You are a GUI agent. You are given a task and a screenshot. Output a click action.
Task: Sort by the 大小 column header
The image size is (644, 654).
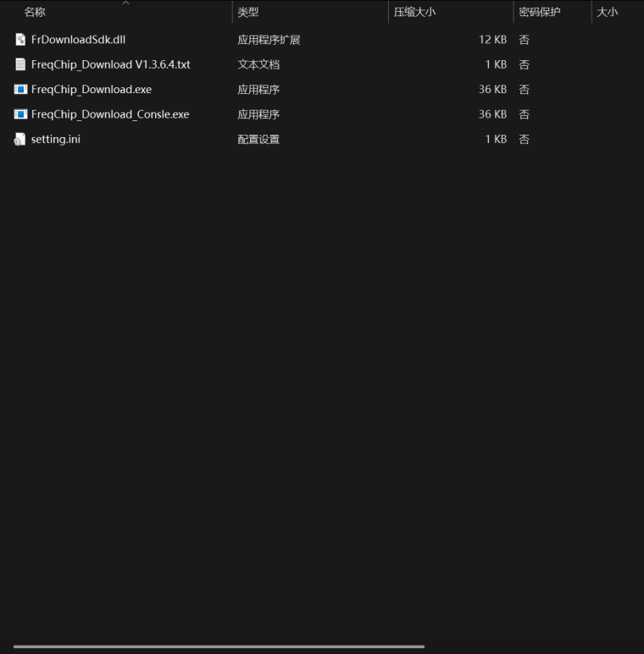click(608, 12)
